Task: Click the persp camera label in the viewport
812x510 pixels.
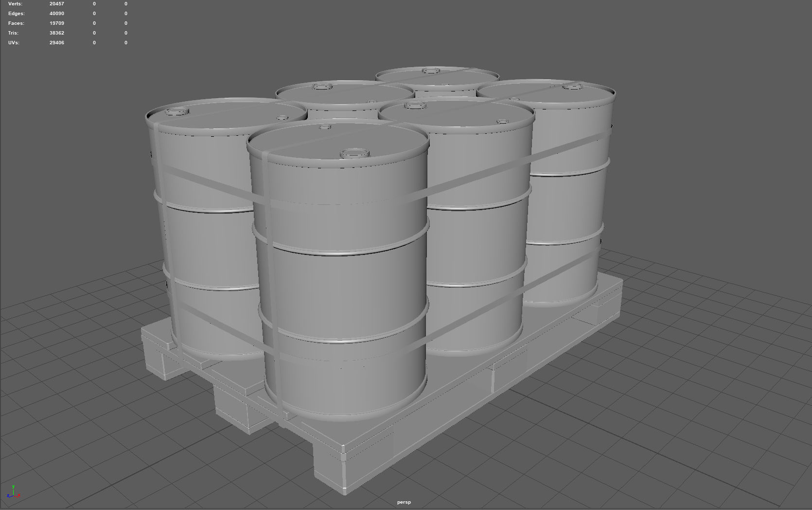Action: (404, 502)
